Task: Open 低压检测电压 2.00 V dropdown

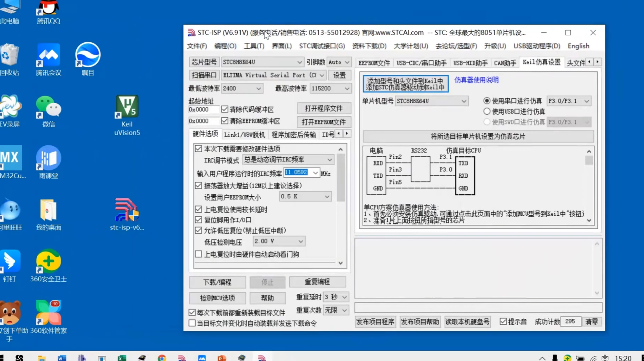Action: pos(279,241)
